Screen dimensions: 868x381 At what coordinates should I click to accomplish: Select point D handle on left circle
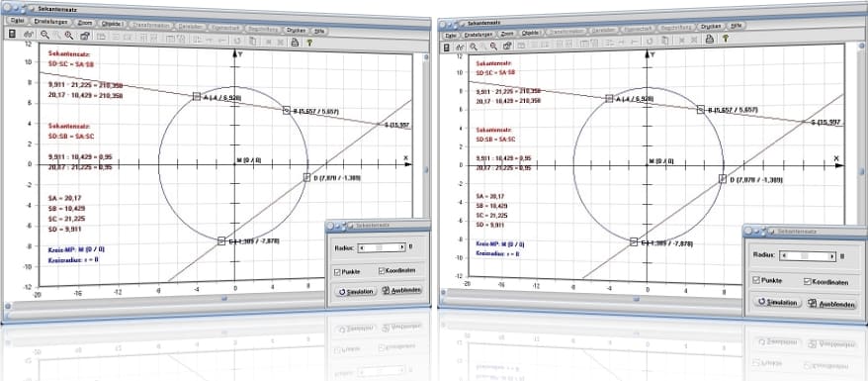[x=307, y=178]
